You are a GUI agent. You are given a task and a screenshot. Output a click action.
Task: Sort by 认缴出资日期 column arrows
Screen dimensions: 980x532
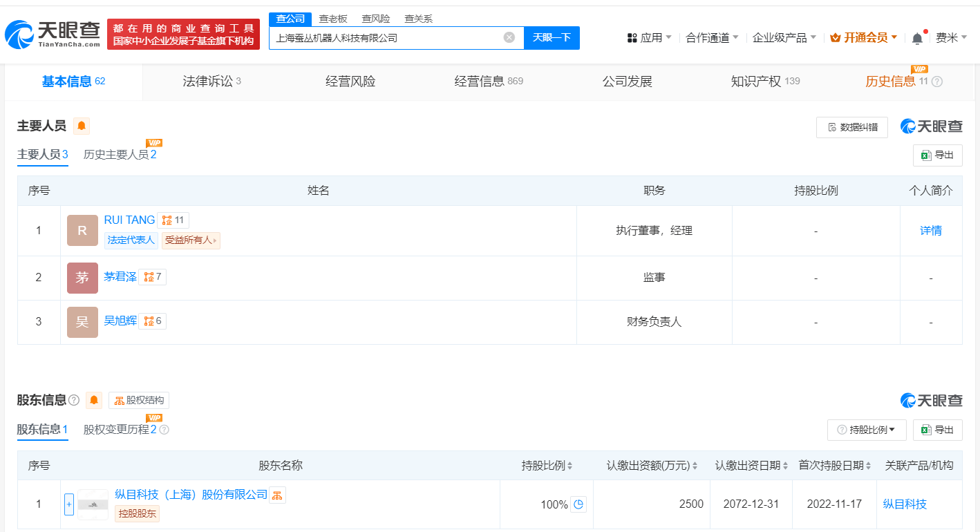pyautogui.click(x=786, y=466)
